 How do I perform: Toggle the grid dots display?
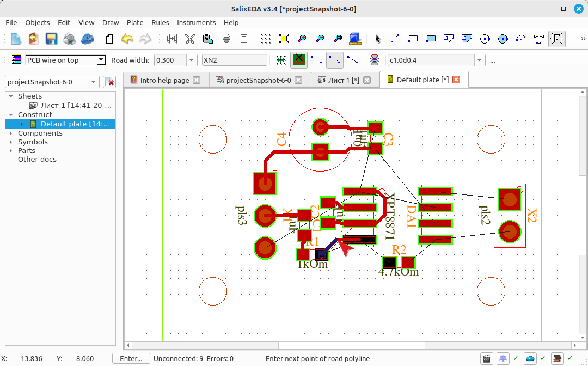tap(266, 39)
